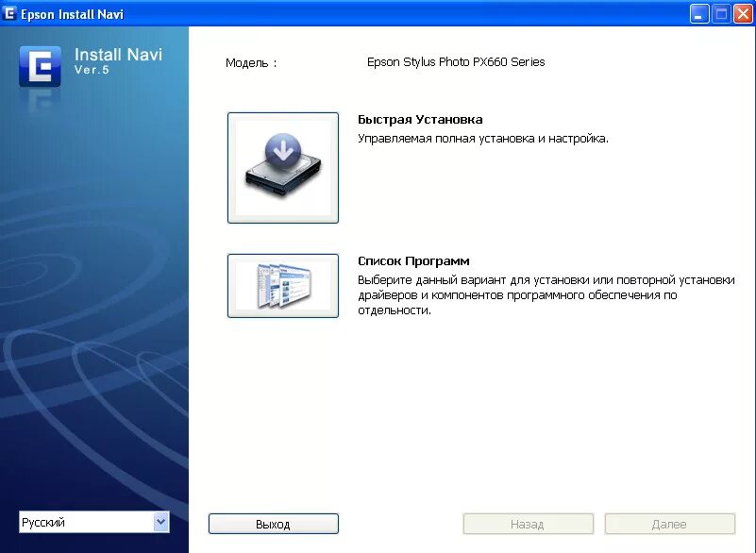Click the Назад button
This screenshot has height=553, width=756.
528,524
